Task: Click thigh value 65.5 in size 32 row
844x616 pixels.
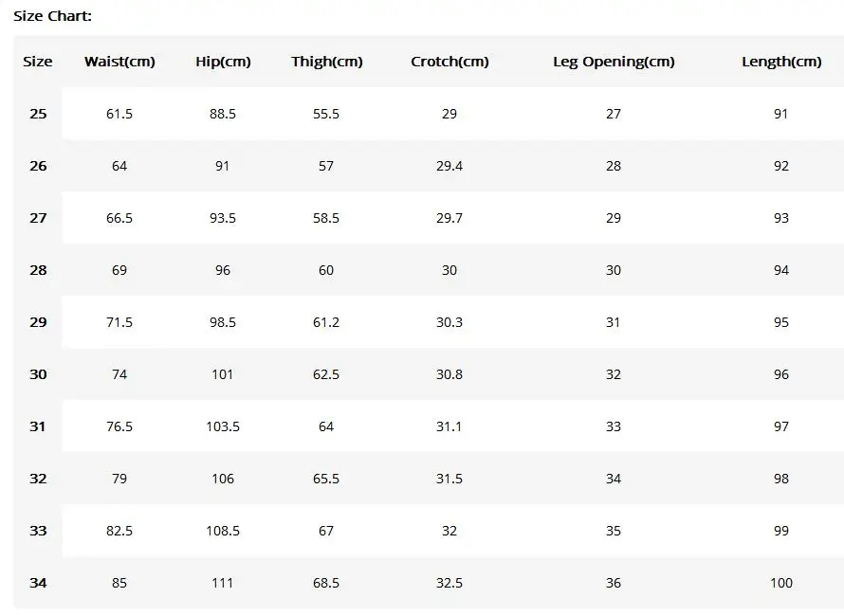Action: [x=326, y=479]
